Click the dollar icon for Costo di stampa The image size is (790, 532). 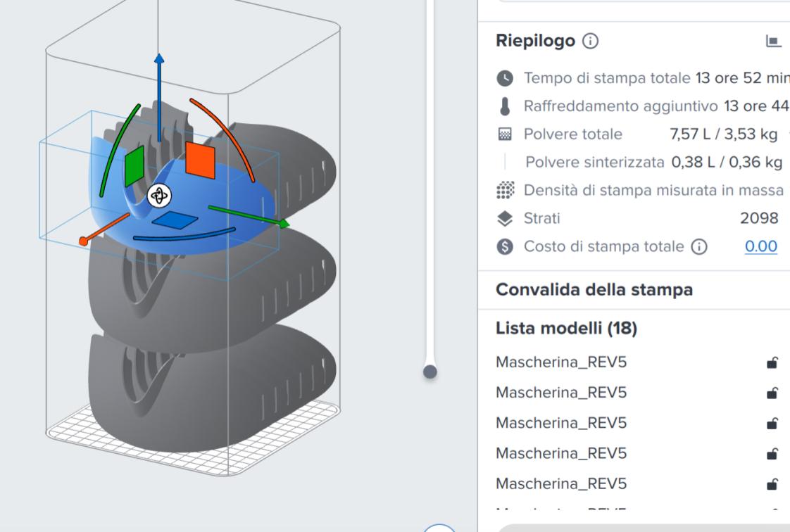pyautogui.click(x=505, y=246)
